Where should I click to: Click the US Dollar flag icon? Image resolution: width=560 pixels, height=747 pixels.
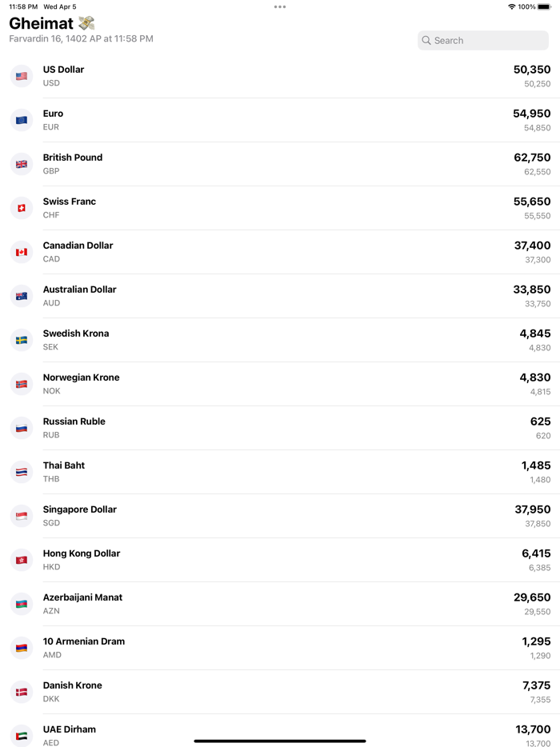pyautogui.click(x=22, y=76)
